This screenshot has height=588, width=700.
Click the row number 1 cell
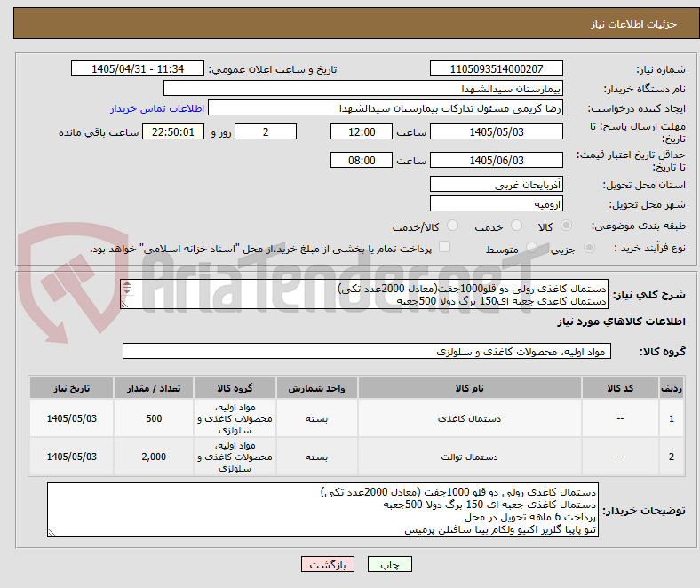click(x=672, y=418)
